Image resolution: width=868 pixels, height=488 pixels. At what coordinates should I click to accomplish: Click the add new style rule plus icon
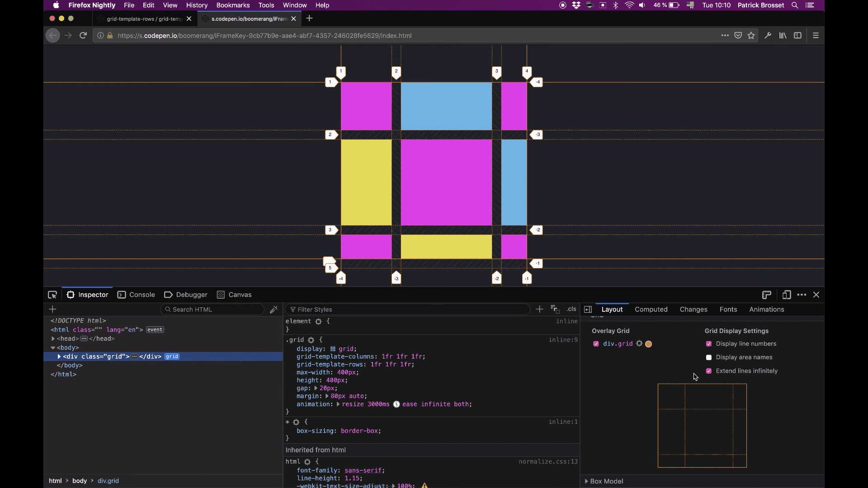(539, 309)
